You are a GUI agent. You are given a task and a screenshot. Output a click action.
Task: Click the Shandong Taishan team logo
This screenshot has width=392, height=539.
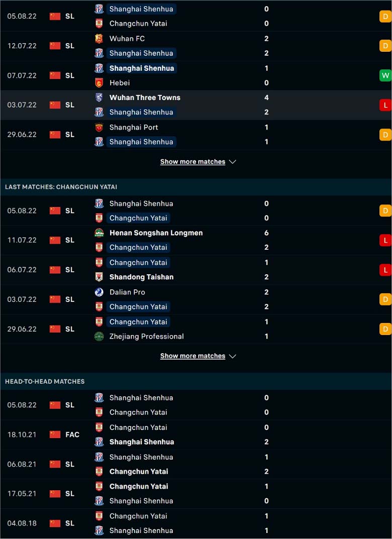pyautogui.click(x=99, y=277)
